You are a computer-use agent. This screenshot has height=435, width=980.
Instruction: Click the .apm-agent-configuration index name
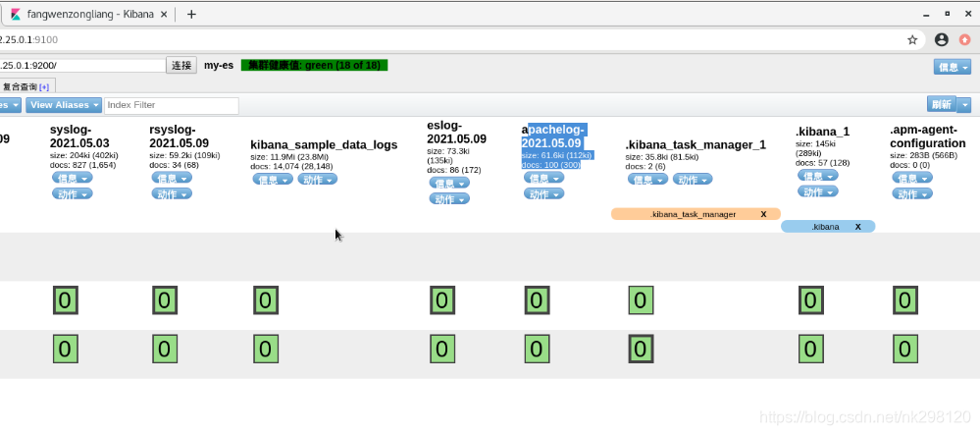tap(927, 137)
